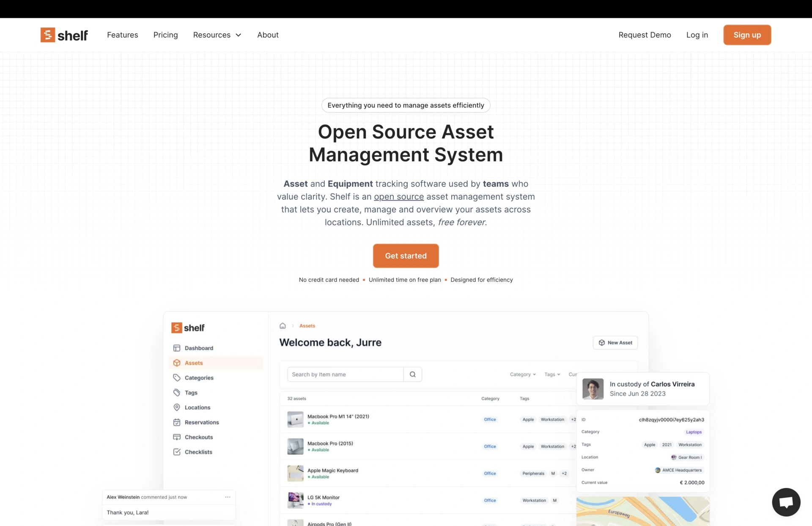Open the chat support bubble icon
The height and width of the screenshot is (526, 812).
click(x=786, y=502)
